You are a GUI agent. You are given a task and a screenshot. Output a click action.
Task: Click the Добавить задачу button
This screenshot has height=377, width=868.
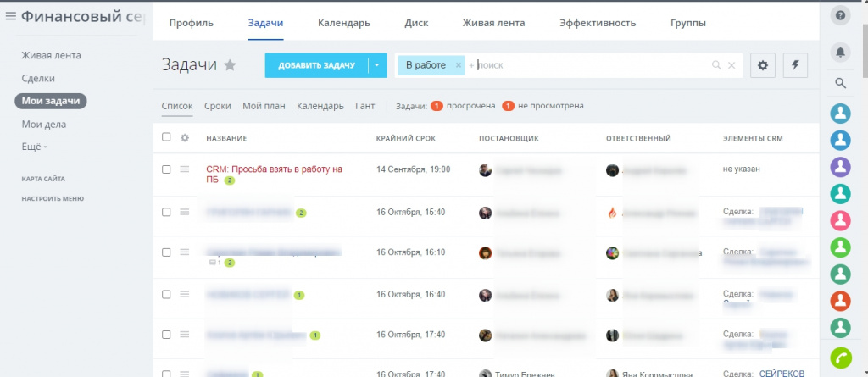[x=316, y=65]
